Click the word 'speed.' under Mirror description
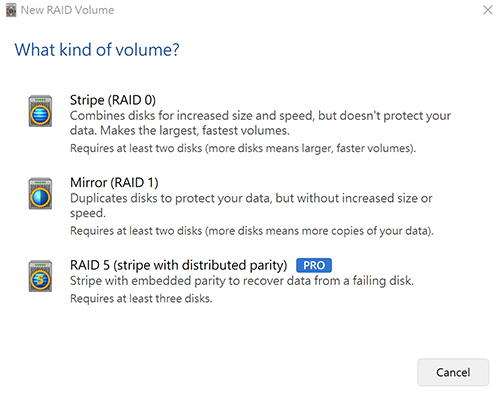Image resolution: width=500 pixels, height=397 pixels. point(88,213)
